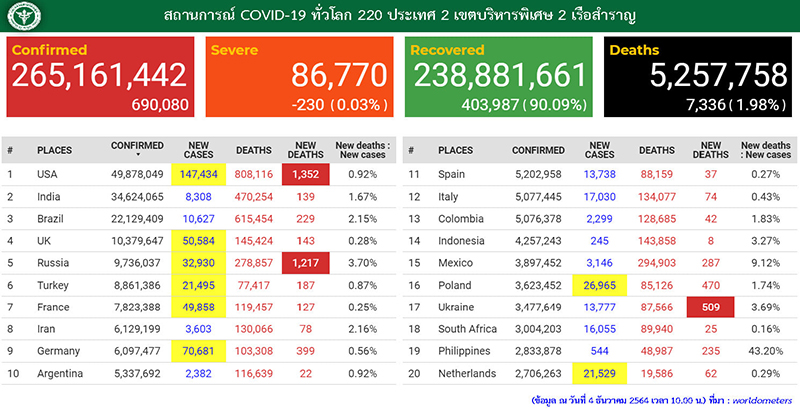Click the black Deaths summary card
This screenshot has height=411, width=800.
pyautogui.click(x=698, y=78)
